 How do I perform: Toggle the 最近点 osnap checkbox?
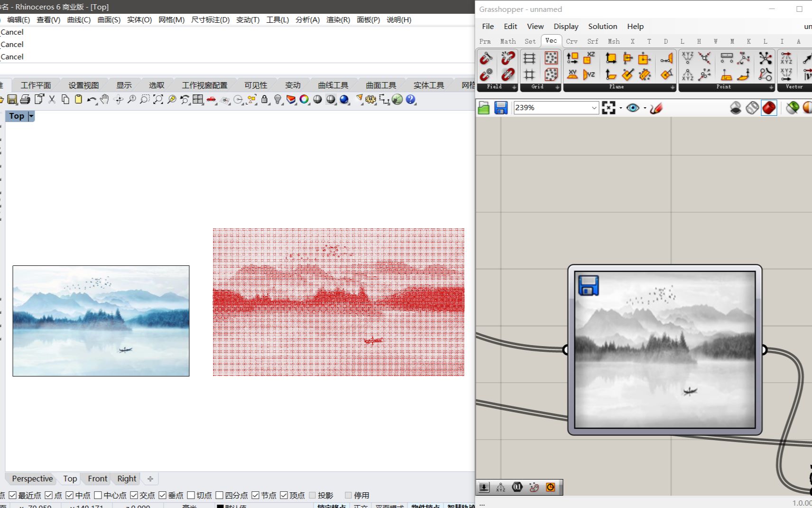[12, 495]
